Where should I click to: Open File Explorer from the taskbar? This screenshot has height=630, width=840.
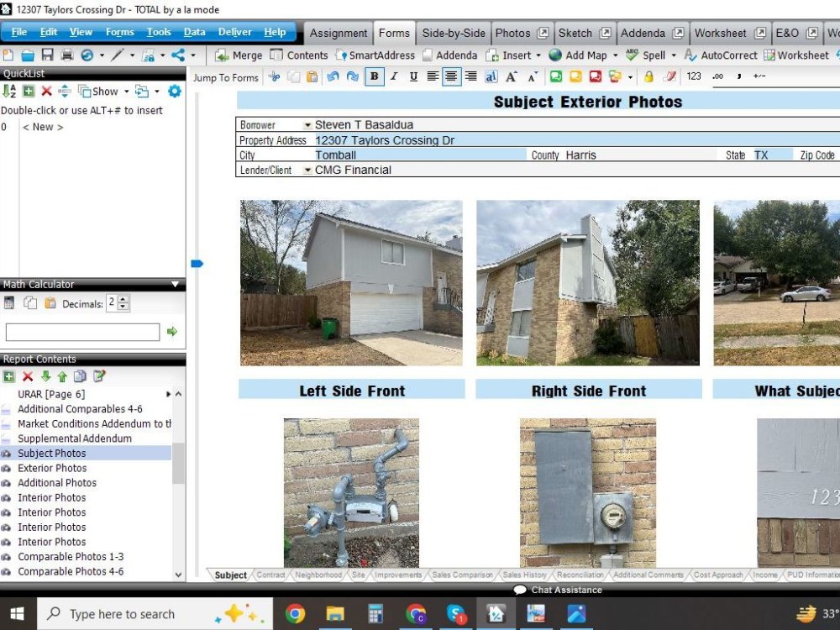pos(335,614)
